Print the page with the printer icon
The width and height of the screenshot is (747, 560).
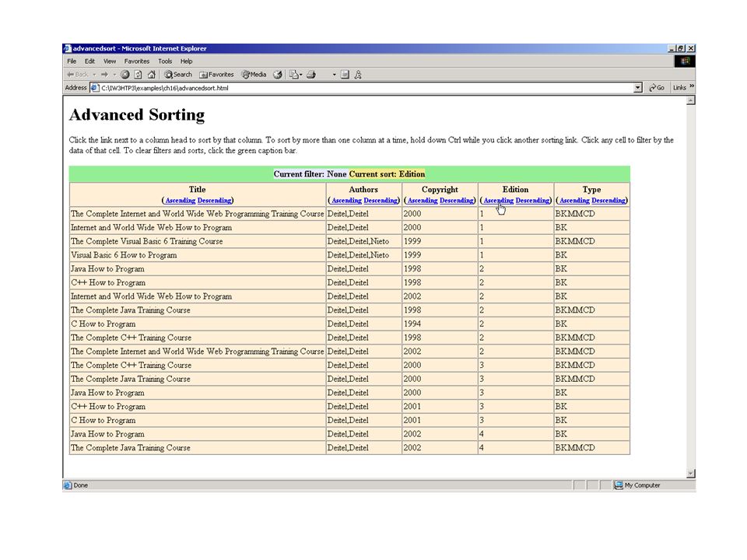click(x=311, y=75)
